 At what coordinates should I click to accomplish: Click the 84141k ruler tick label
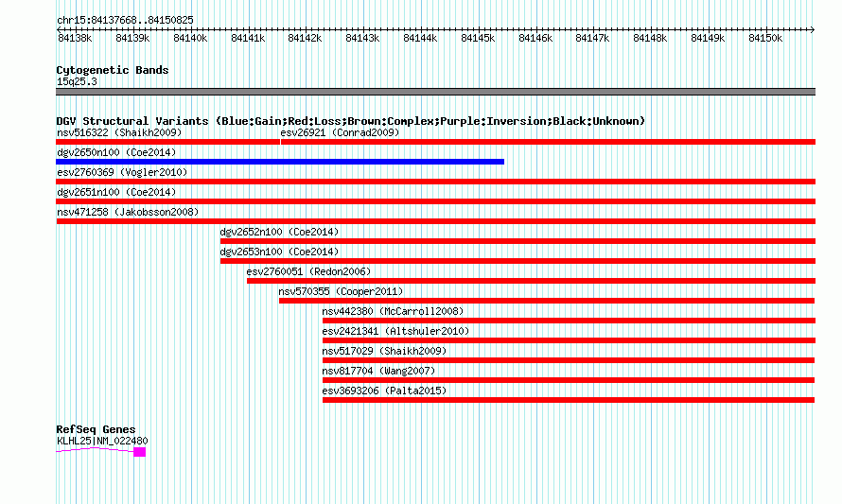point(248,38)
